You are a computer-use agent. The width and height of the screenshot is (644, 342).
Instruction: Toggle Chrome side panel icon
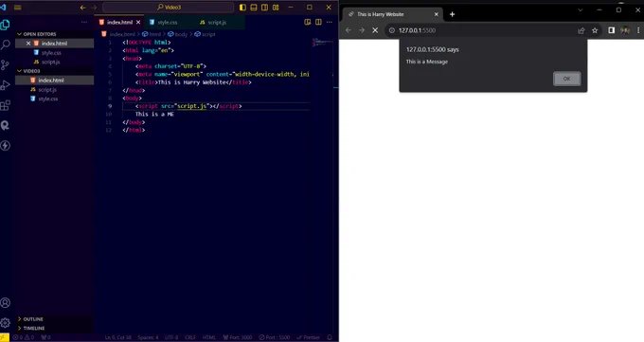pos(611,30)
